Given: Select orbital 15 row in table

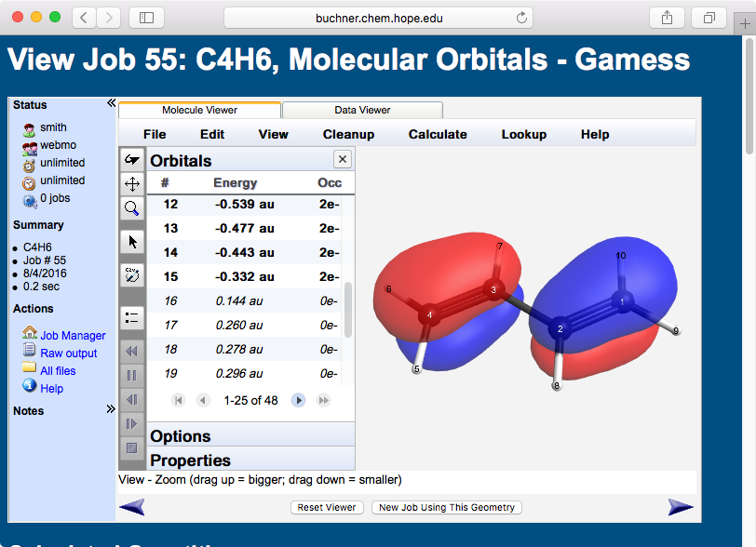Looking at the screenshot, I should pyautogui.click(x=246, y=276).
